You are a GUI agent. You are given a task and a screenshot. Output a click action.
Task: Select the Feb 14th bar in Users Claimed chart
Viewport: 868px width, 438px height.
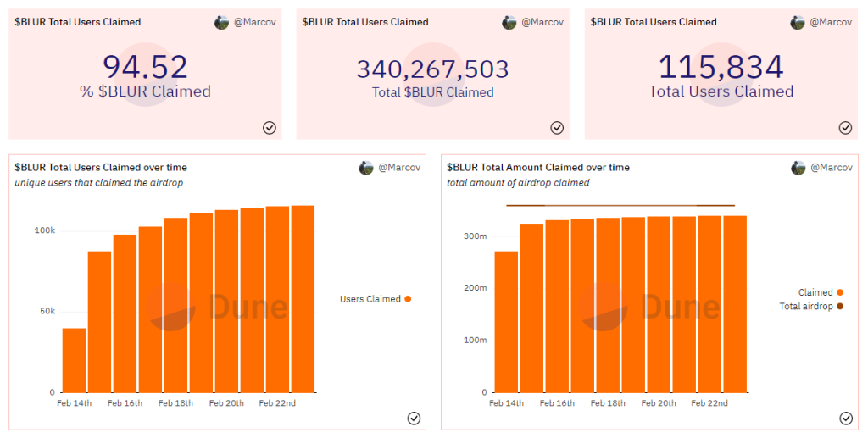point(75,361)
